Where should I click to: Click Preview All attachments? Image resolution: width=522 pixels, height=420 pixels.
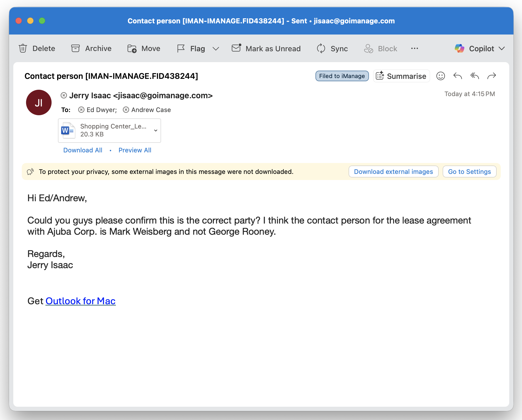(135, 150)
